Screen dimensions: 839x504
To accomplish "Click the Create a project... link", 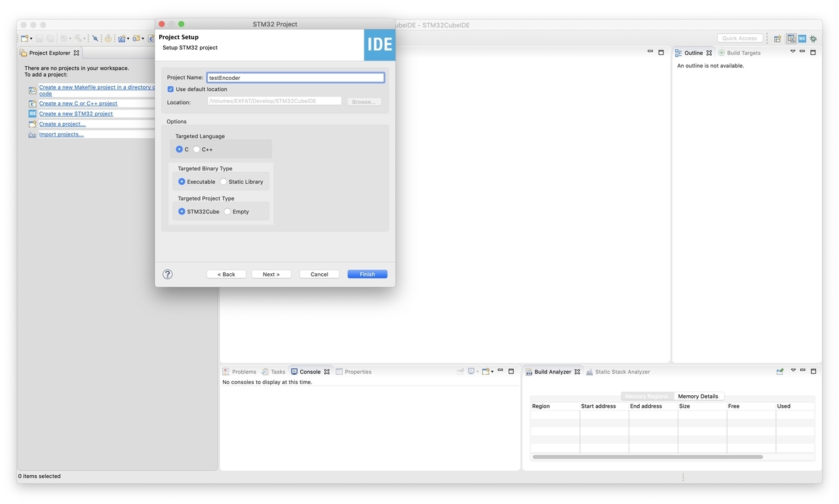I will [62, 124].
